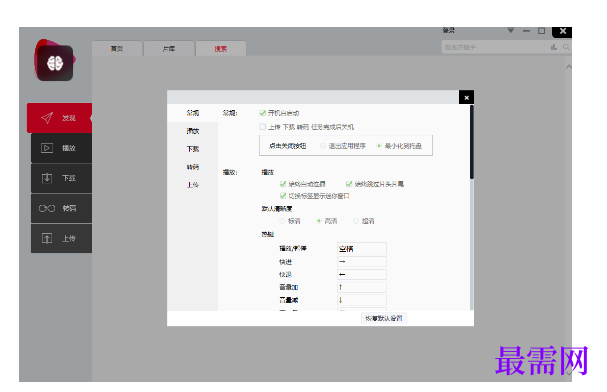Click the search magnifier icon in search box
The height and width of the screenshot is (392, 607).
(x=566, y=47)
